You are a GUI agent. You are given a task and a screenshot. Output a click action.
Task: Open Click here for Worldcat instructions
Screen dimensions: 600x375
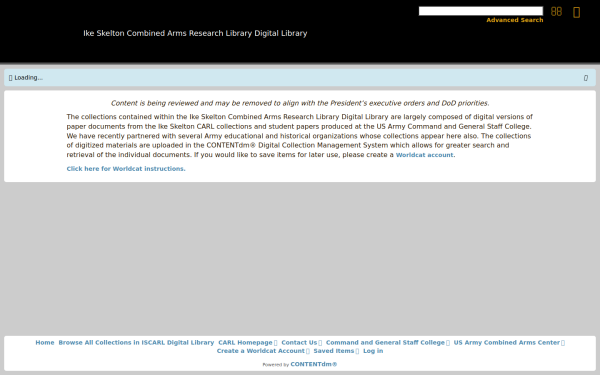[x=126, y=169]
